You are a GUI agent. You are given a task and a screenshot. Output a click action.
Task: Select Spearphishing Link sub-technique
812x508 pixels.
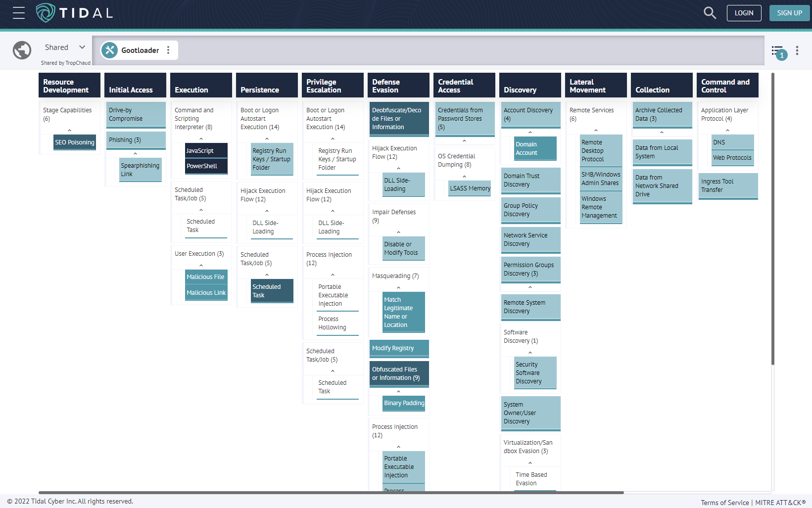pyautogui.click(x=141, y=170)
